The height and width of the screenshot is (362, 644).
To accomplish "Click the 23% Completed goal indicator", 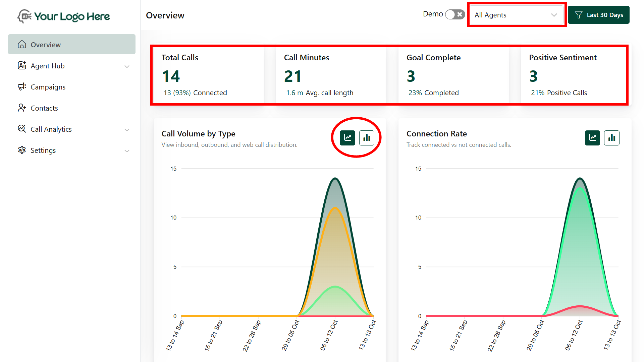I will tap(433, 93).
